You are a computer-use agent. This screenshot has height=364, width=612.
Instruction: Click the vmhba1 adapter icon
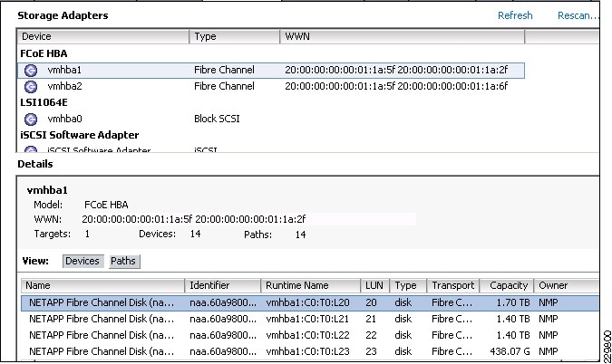31,70
